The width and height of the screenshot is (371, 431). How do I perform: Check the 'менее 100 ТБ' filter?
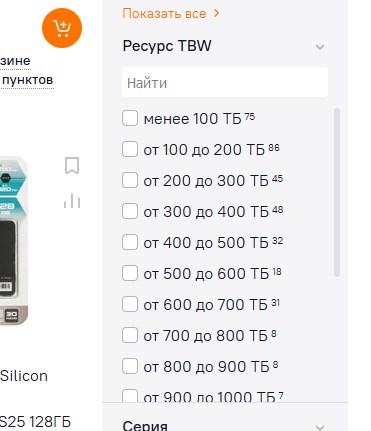[x=130, y=118]
